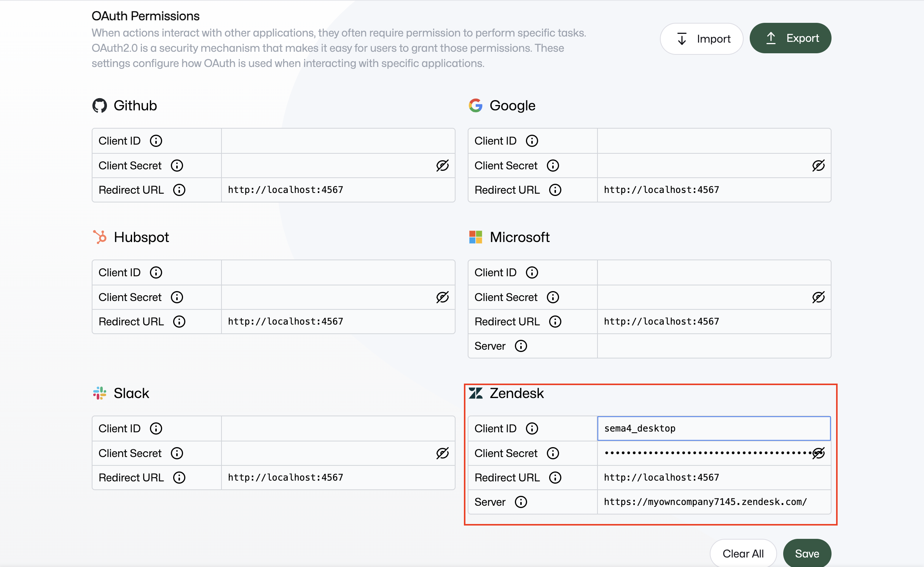This screenshot has width=924, height=567.
Task: Reveal the Microsoft Client Secret value
Action: pyautogui.click(x=819, y=297)
